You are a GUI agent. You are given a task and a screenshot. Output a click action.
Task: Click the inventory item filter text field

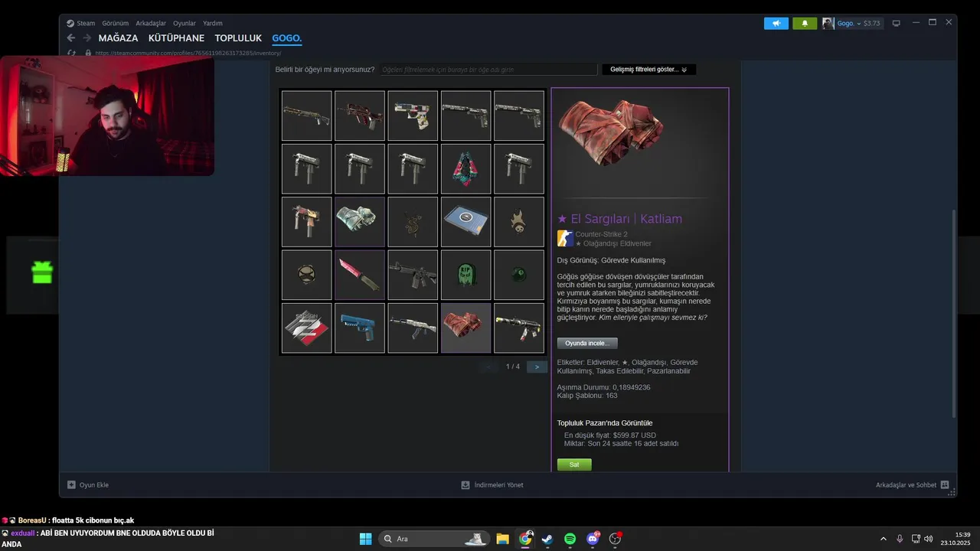[488, 70]
